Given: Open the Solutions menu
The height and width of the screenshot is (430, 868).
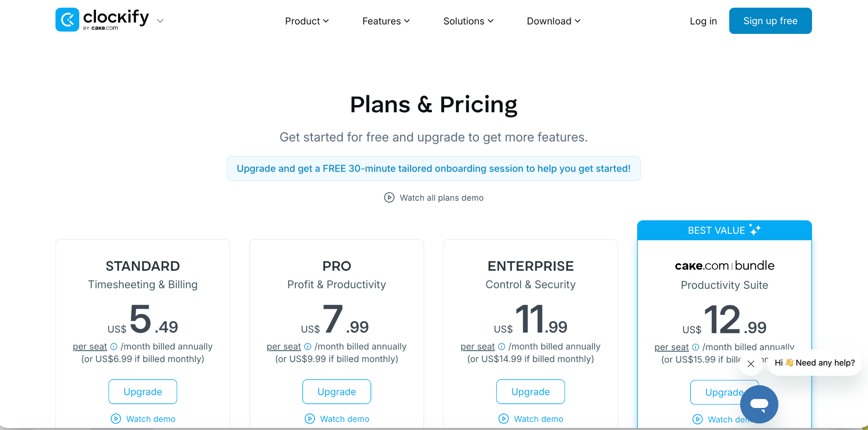Looking at the screenshot, I should [x=468, y=21].
